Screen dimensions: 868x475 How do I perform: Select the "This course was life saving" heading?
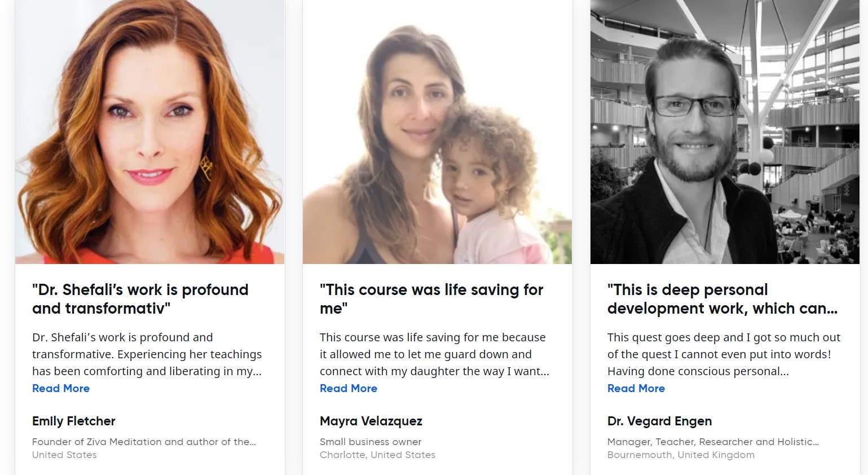pos(431,299)
